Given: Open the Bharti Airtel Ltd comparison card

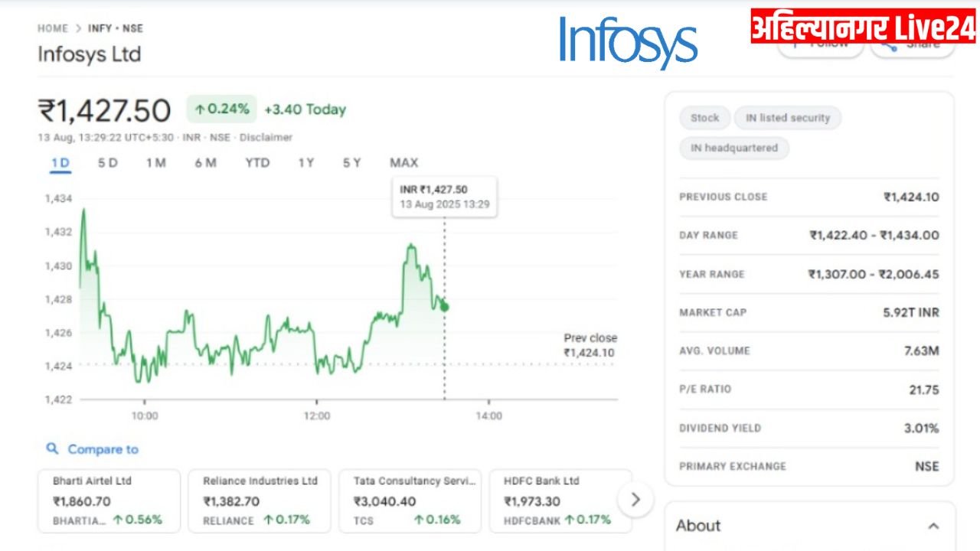Looking at the screenshot, I should click(109, 501).
